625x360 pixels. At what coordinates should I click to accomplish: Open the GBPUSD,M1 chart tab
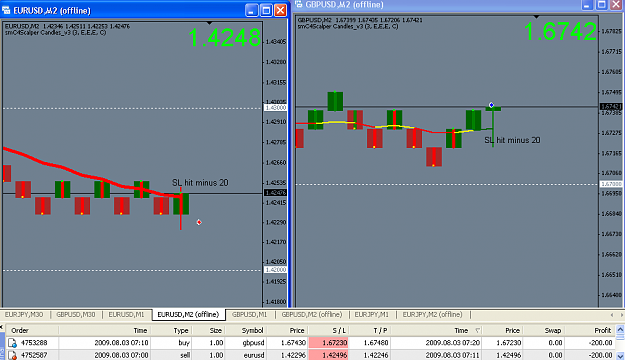point(250,315)
